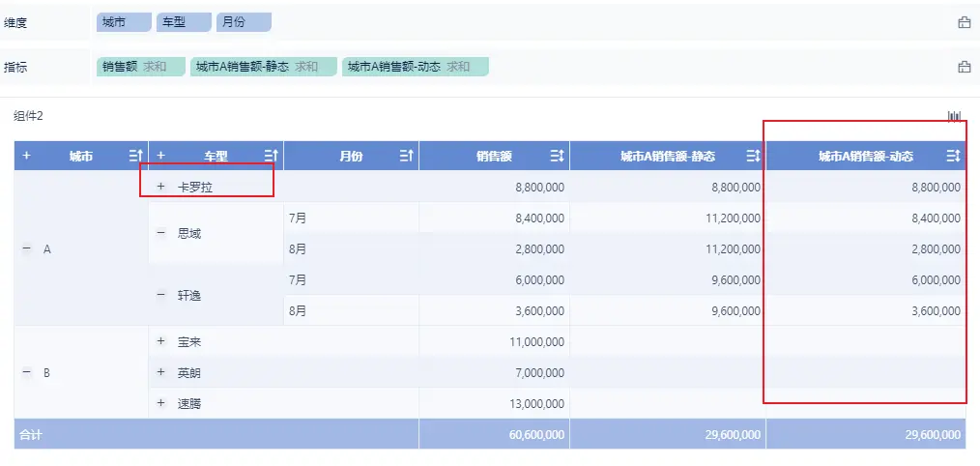Click the 销售额 column header text
The width and height of the screenshot is (980, 466).
pos(495,157)
